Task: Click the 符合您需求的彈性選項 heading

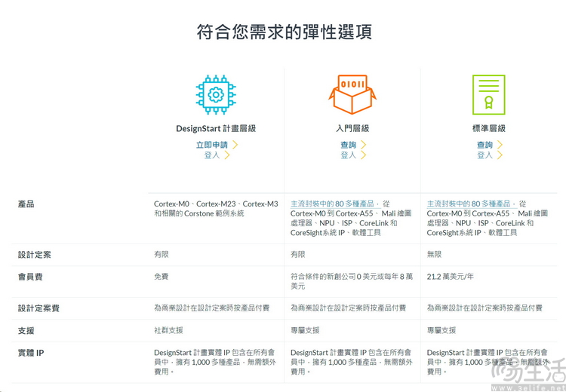Action: tap(284, 32)
